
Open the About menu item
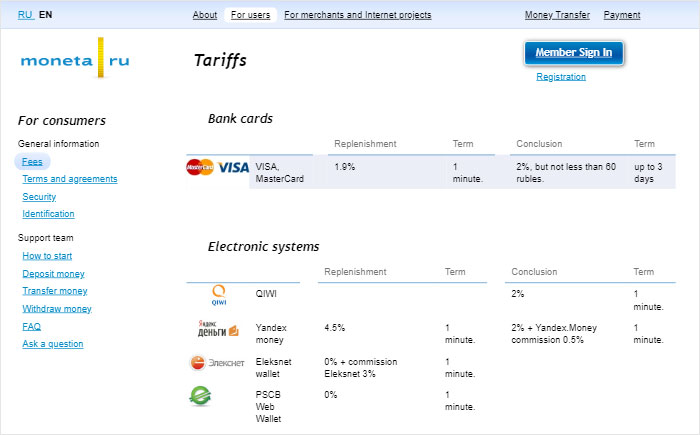tap(205, 15)
